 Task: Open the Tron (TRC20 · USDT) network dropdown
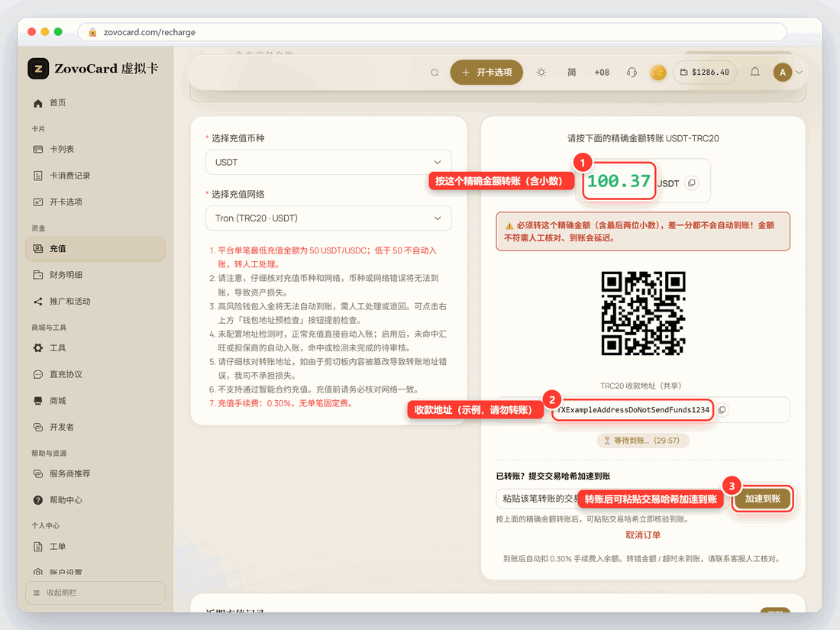(328, 218)
